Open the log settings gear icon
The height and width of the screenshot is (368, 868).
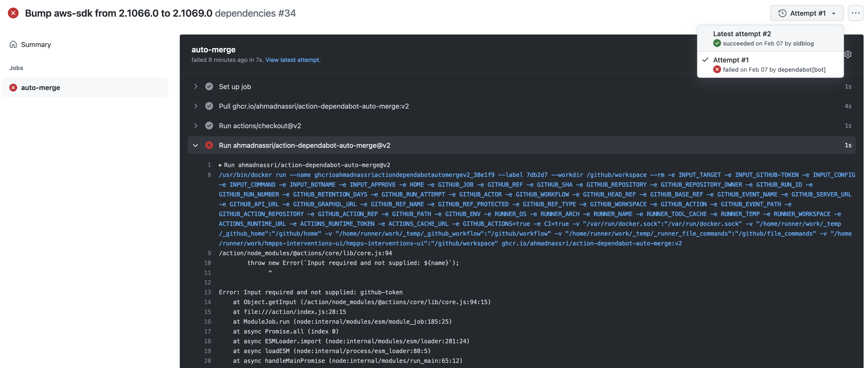(x=848, y=54)
